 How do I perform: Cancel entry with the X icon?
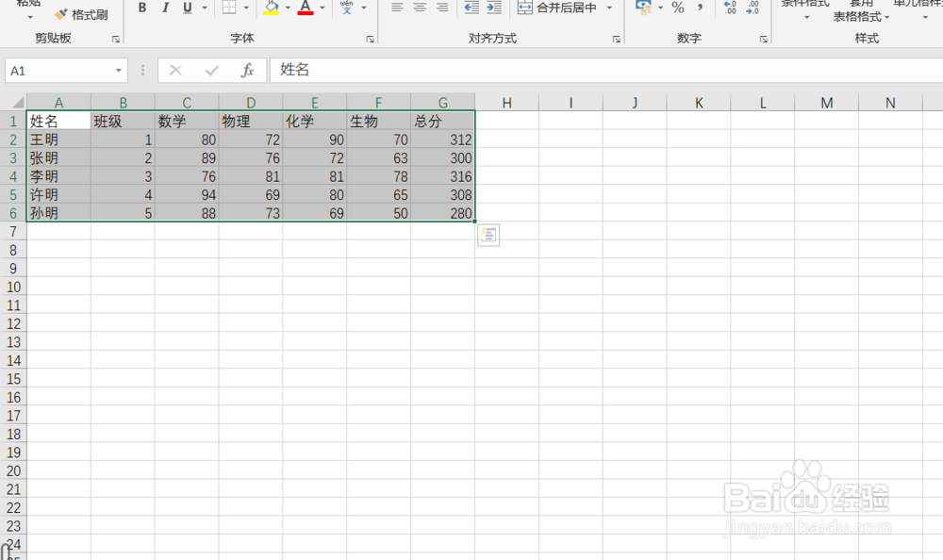175,71
